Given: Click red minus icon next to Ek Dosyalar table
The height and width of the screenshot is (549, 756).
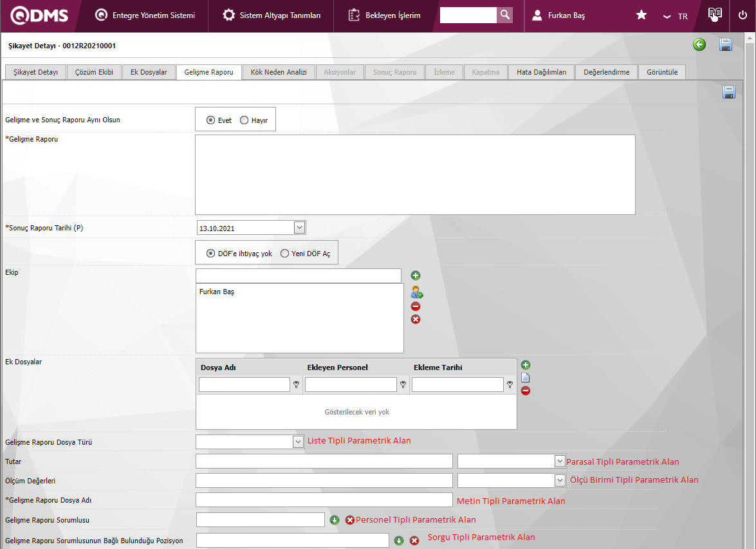Looking at the screenshot, I should point(526,391).
